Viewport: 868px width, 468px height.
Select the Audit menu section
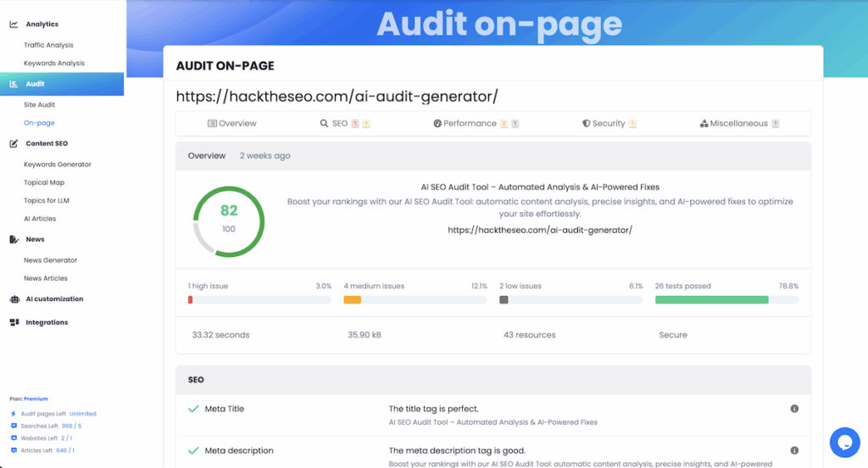[x=62, y=84]
